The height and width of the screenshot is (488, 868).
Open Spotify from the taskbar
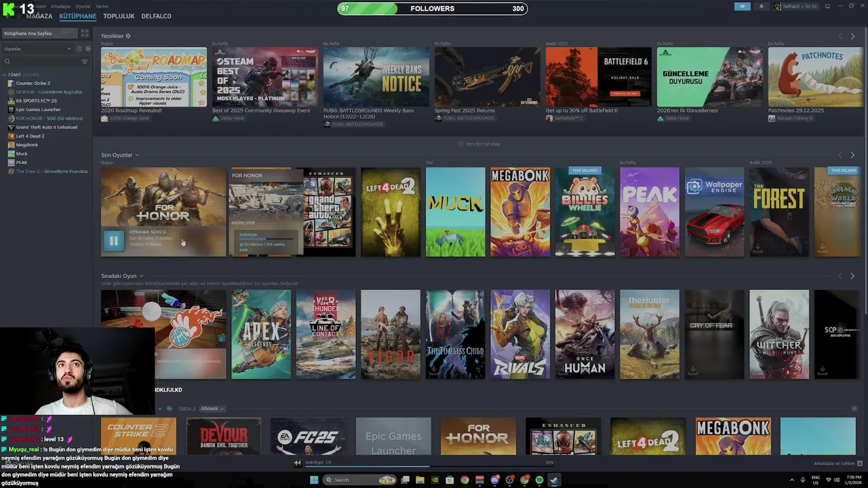[x=539, y=480]
